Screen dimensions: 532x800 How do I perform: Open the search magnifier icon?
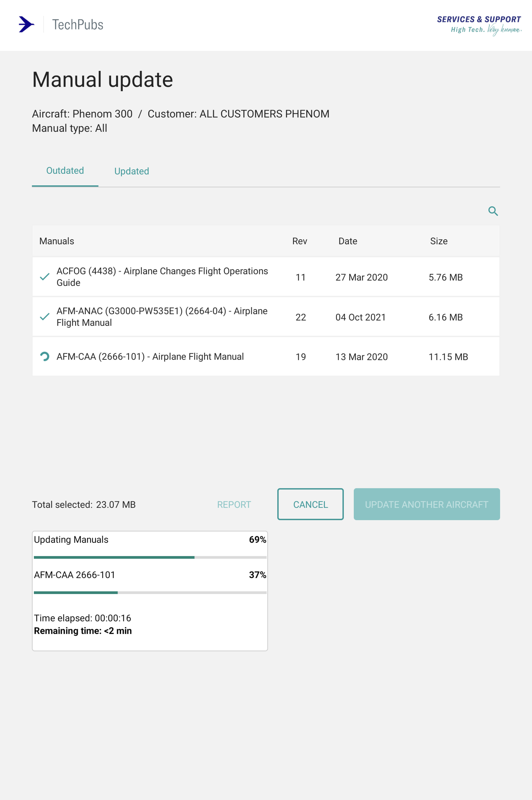pyautogui.click(x=493, y=211)
